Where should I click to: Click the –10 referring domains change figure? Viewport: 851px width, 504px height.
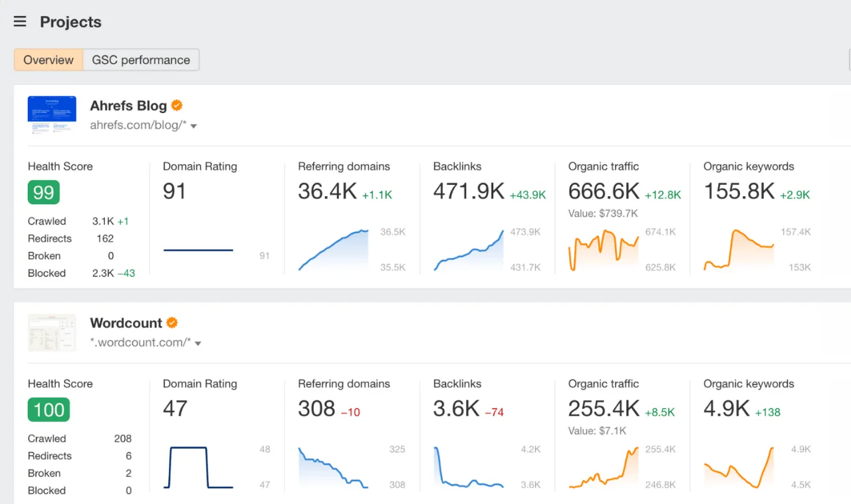(x=350, y=412)
